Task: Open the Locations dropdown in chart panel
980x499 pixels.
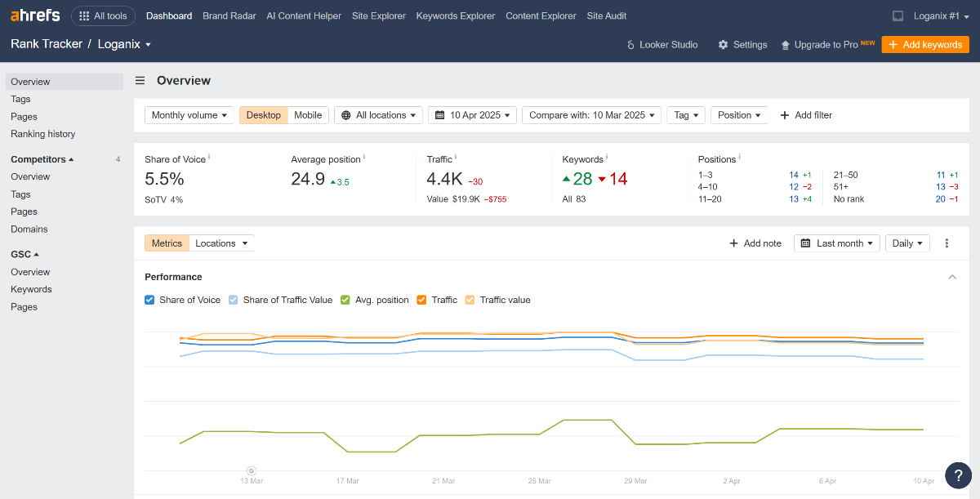Action: click(221, 243)
